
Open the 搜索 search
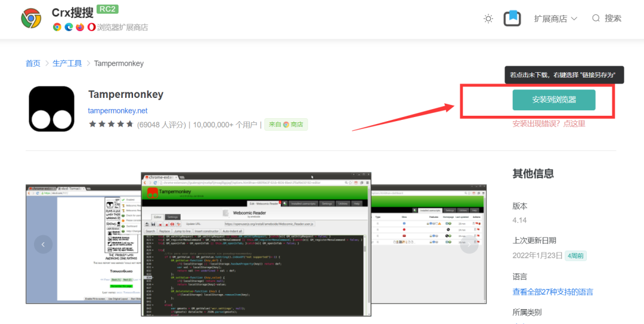[x=606, y=18]
